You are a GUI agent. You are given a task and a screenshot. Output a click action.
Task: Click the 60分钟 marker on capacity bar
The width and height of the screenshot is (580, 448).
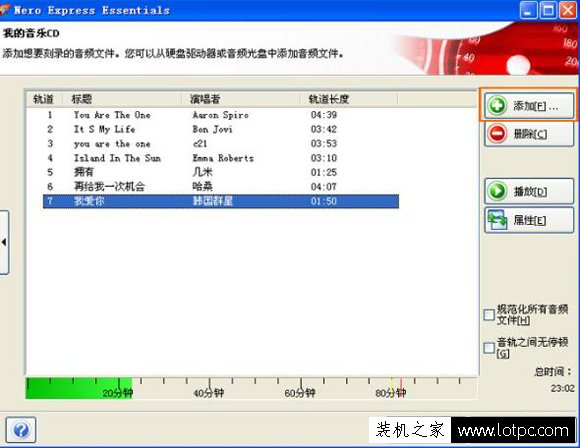click(300, 393)
